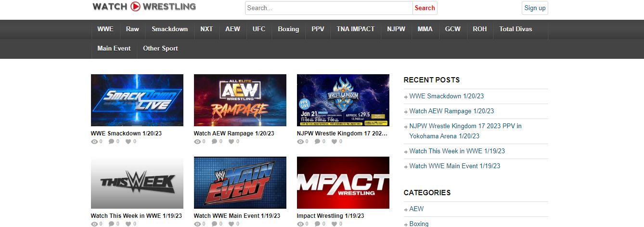
Task: Open AEW under Categories
Action: [x=416, y=209]
